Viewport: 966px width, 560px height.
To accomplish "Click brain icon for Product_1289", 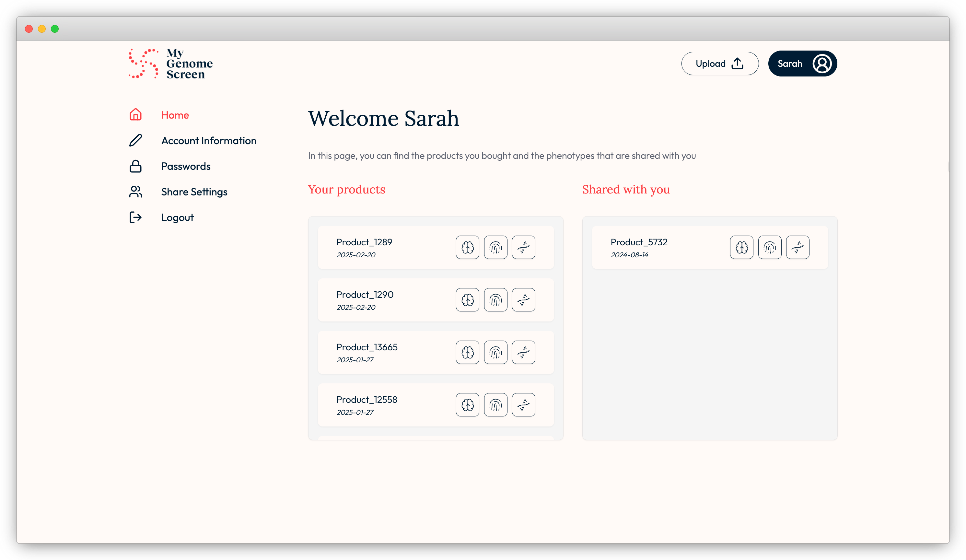I will click(x=467, y=247).
